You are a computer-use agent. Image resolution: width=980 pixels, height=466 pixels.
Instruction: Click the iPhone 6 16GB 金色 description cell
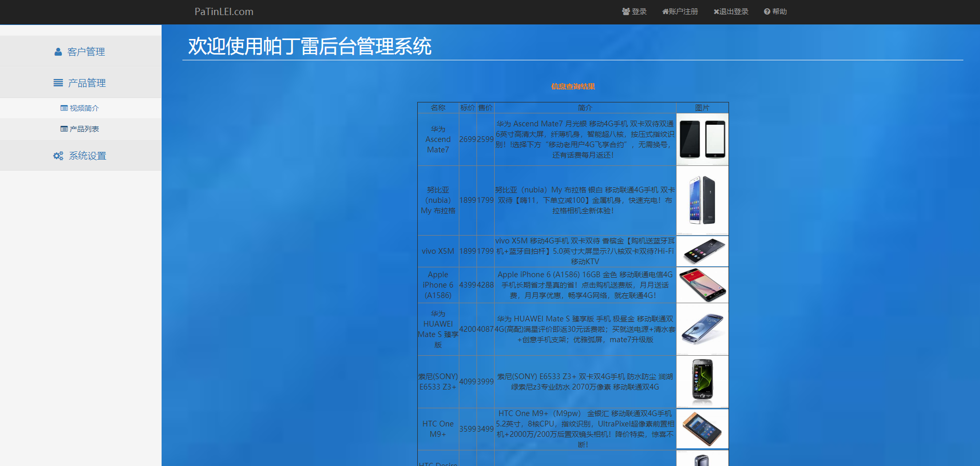coord(585,285)
